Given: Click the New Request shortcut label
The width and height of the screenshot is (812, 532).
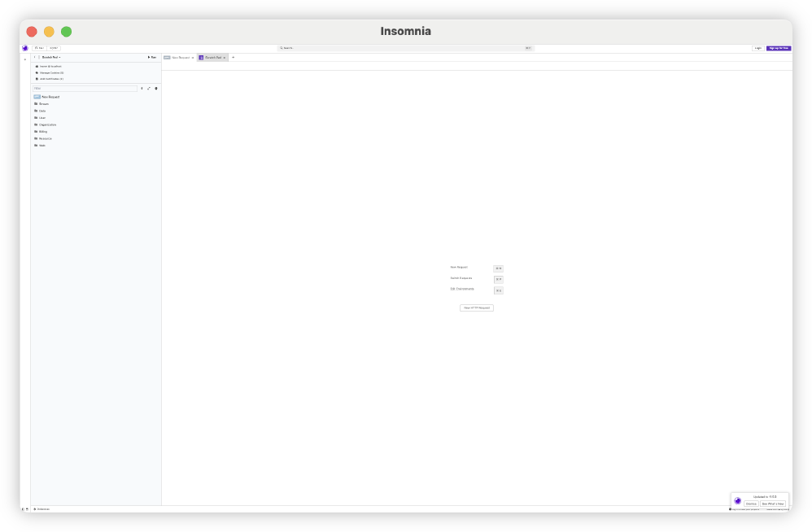Looking at the screenshot, I should pos(459,267).
